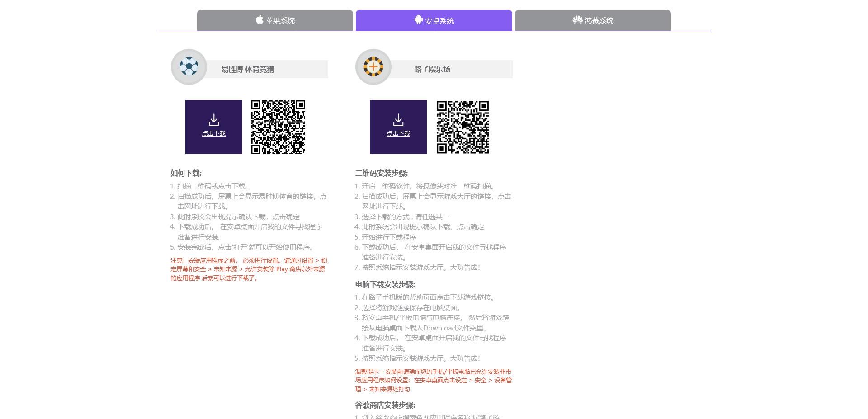Click the Android robot icon
The height and width of the screenshot is (419, 868).
pyautogui.click(x=419, y=19)
